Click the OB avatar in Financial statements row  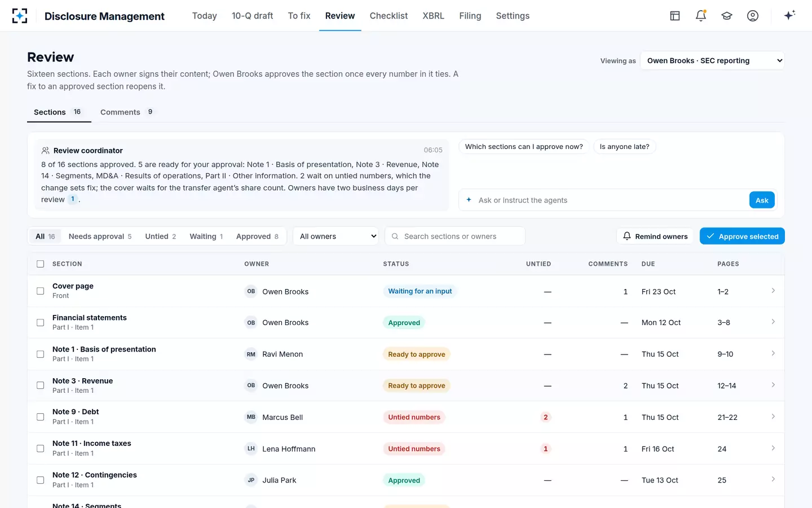(251, 323)
